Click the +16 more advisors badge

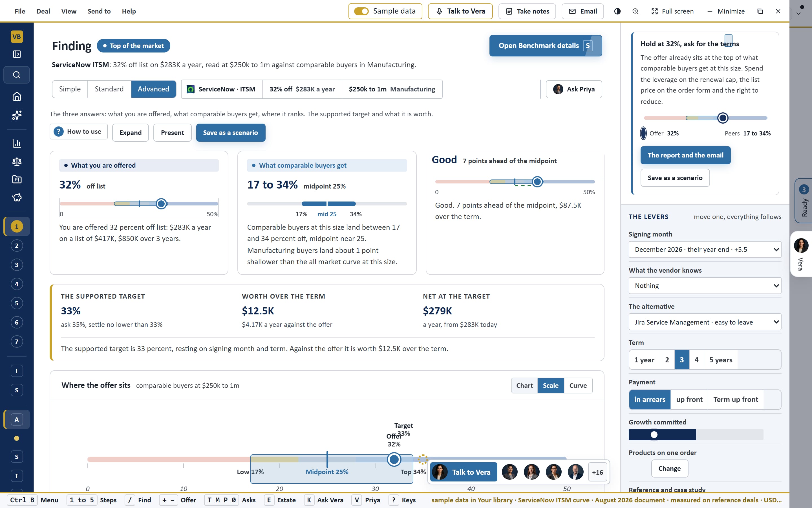click(597, 472)
